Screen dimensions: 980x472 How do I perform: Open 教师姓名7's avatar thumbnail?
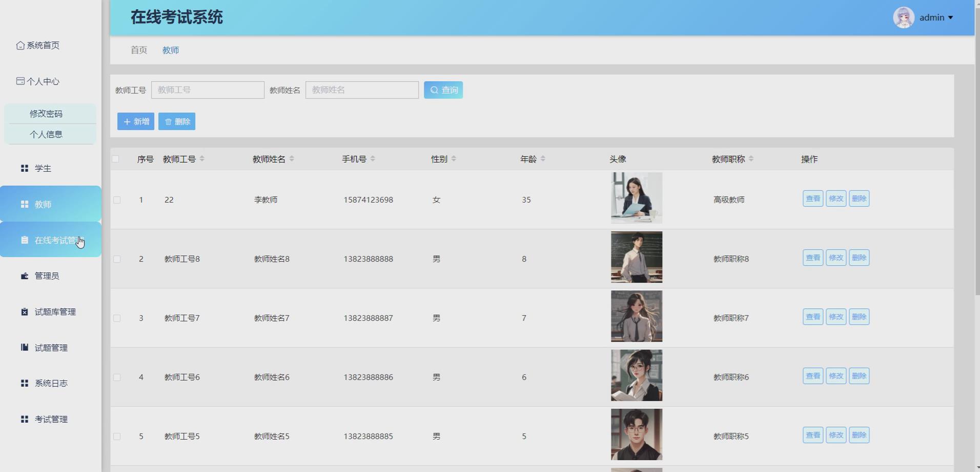[x=637, y=316]
